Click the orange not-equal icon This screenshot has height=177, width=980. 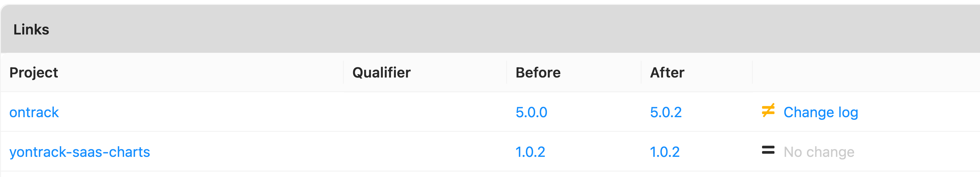(768, 110)
